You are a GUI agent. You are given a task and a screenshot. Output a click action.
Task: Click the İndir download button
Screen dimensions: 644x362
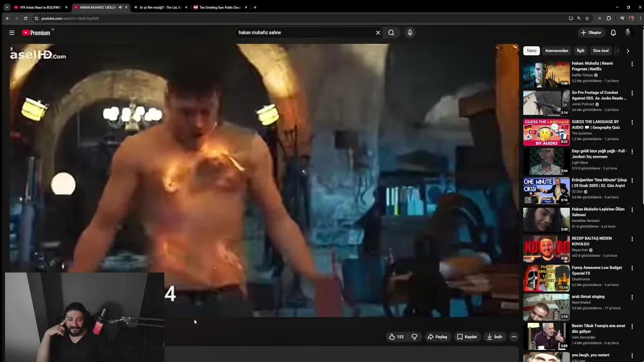[495, 337]
